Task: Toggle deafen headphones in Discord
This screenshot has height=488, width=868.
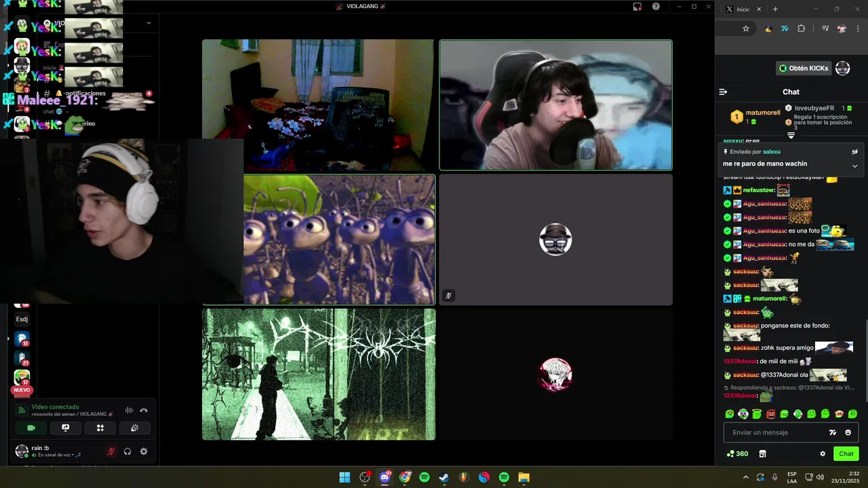Action: click(x=127, y=451)
